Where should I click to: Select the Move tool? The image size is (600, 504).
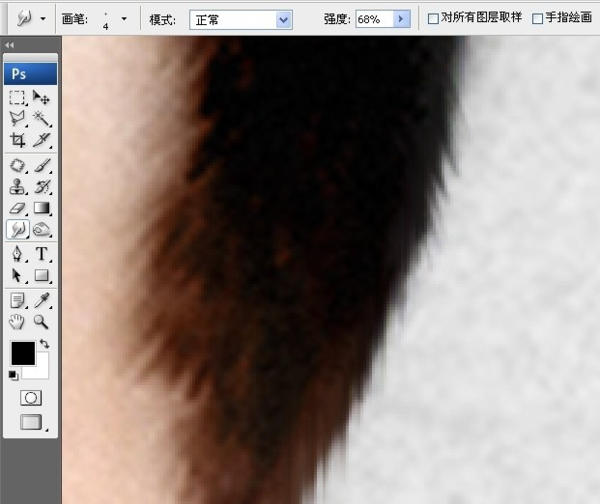(41, 98)
